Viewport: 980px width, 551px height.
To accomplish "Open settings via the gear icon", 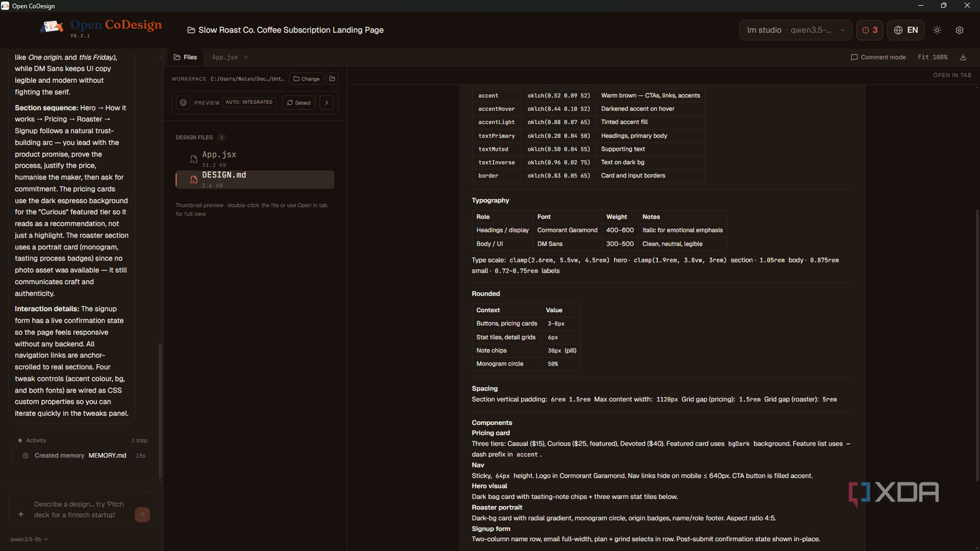I will click(959, 30).
